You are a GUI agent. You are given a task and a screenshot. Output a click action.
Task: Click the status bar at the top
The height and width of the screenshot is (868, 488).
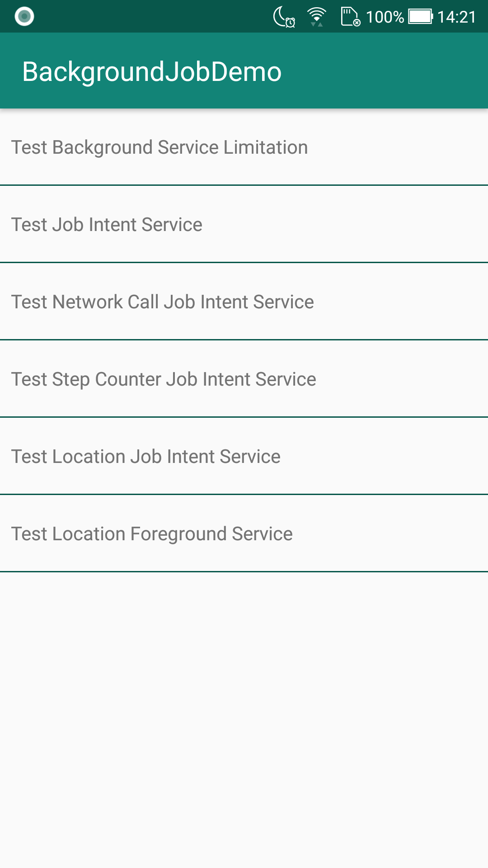click(181, 16)
